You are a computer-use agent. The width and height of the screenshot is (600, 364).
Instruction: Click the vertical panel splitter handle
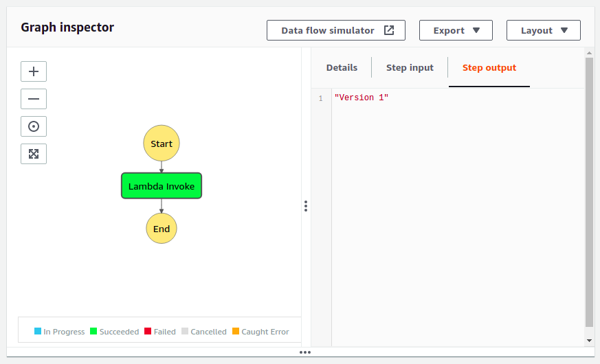coord(306,206)
